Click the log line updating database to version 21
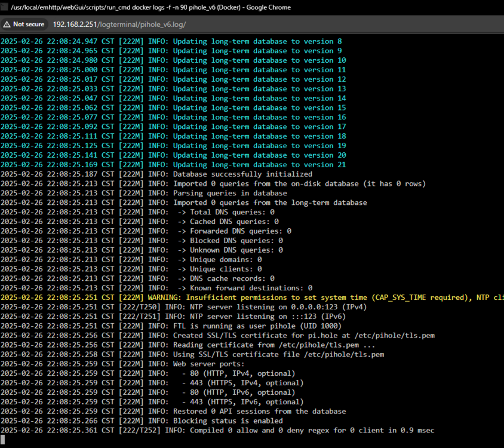Image resolution: width=504 pixels, height=448 pixels. pos(174,165)
